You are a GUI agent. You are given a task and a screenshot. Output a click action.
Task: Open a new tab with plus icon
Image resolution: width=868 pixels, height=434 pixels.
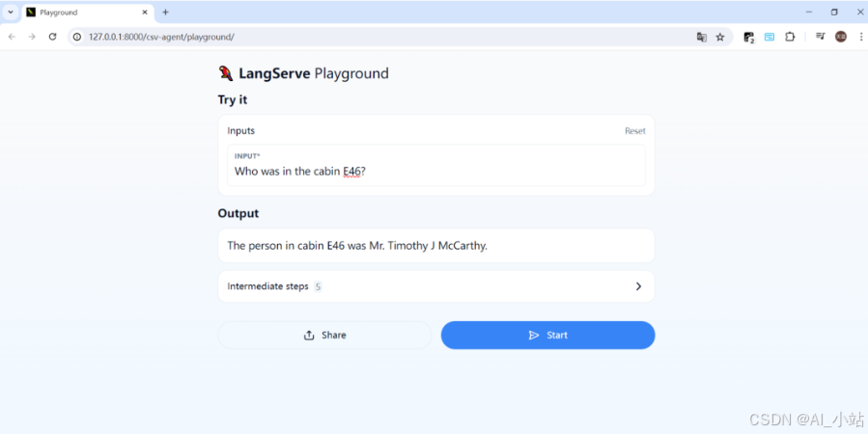pos(165,13)
